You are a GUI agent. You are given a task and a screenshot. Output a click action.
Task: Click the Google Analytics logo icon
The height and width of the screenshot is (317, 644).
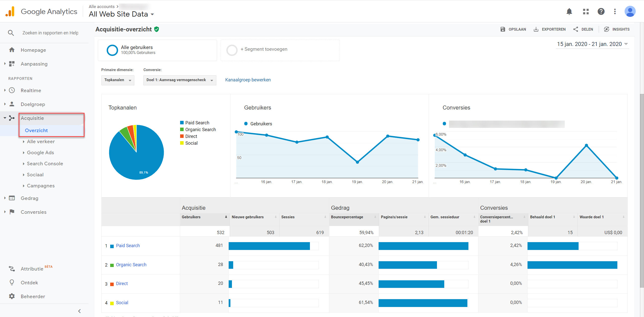[x=10, y=12]
